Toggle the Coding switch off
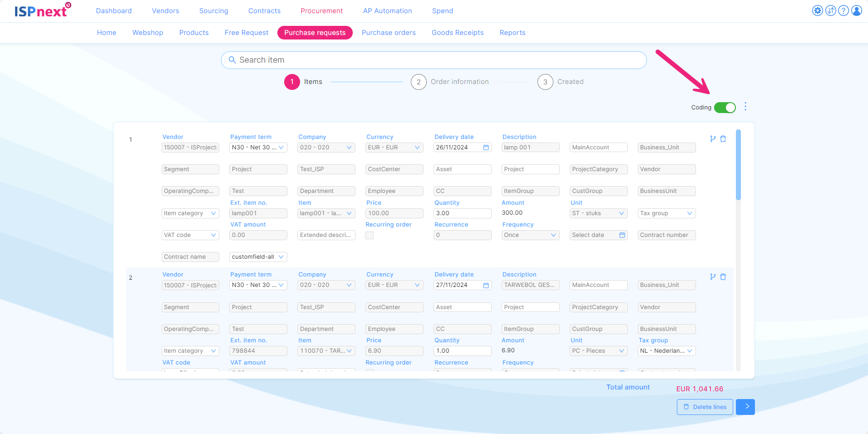Screen dimensions: 868x434 click(725, 108)
